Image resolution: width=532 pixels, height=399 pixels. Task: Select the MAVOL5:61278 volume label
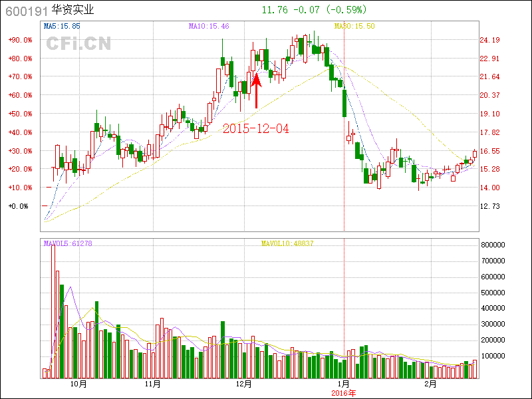tap(68, 244)
